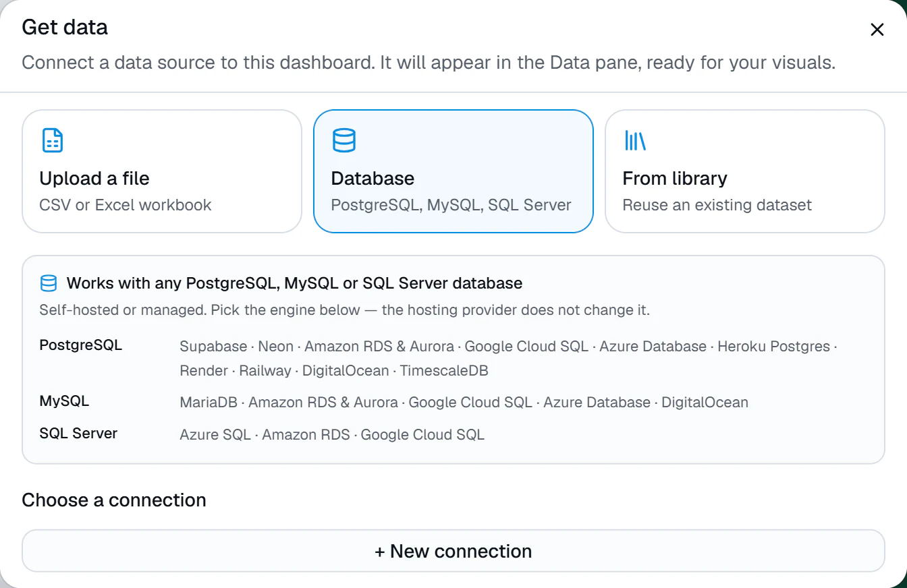907x588 pixels.
Task: Click the Azure SQL provider name
Action: pyautogui.click(x=215, y=435)
